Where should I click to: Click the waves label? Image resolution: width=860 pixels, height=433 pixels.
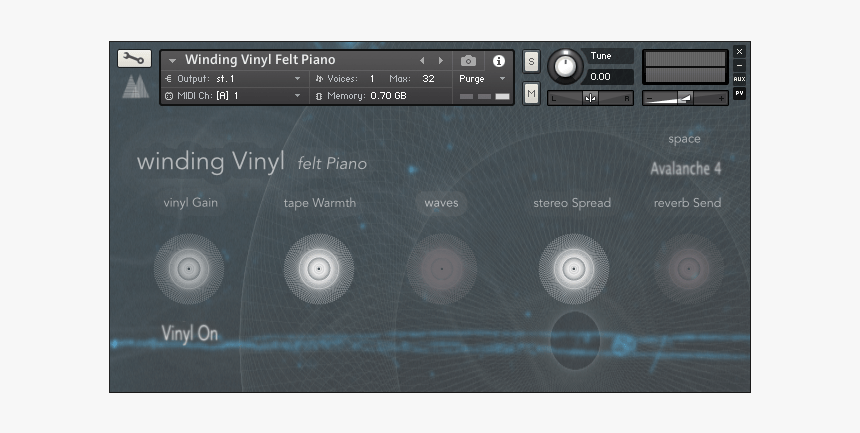point(442,203)
